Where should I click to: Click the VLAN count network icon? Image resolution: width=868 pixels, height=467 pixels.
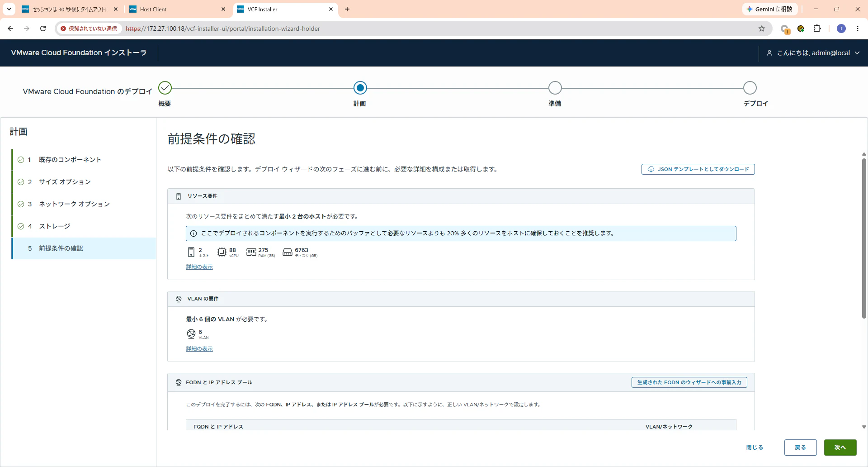click(x=191, y=334)
